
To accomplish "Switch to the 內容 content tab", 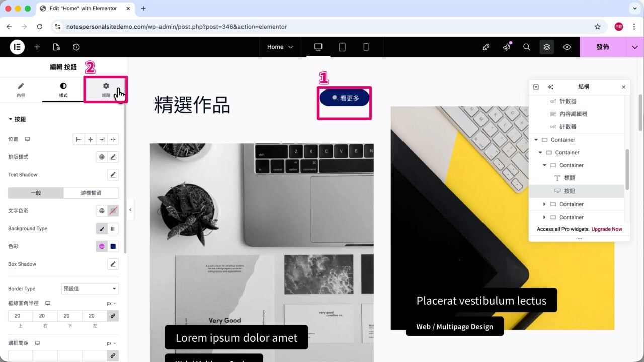I will pos(21,90).
